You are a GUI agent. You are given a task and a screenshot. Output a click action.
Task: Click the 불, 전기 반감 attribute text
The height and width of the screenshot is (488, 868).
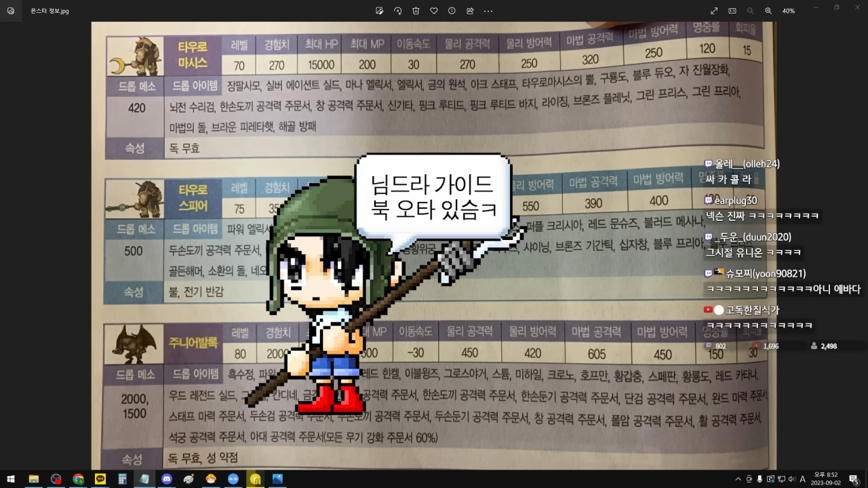(x=196, y=292)
